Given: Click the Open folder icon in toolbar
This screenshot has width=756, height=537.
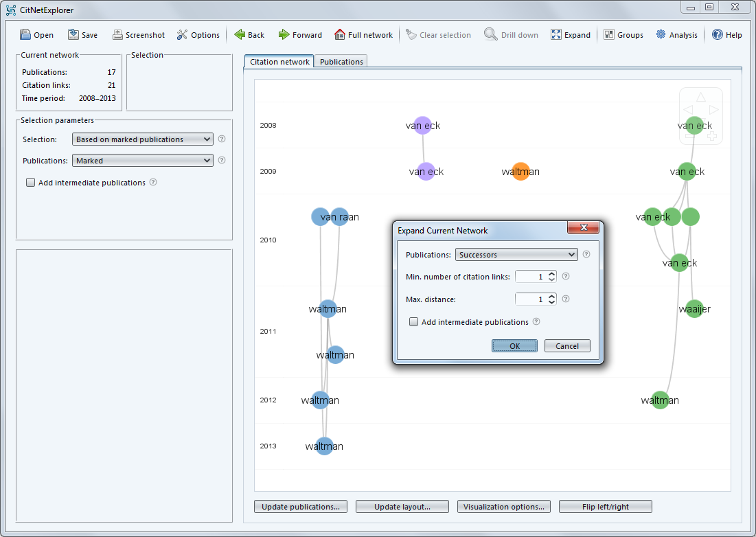Looking at the screenshot, I should [25, 35].
